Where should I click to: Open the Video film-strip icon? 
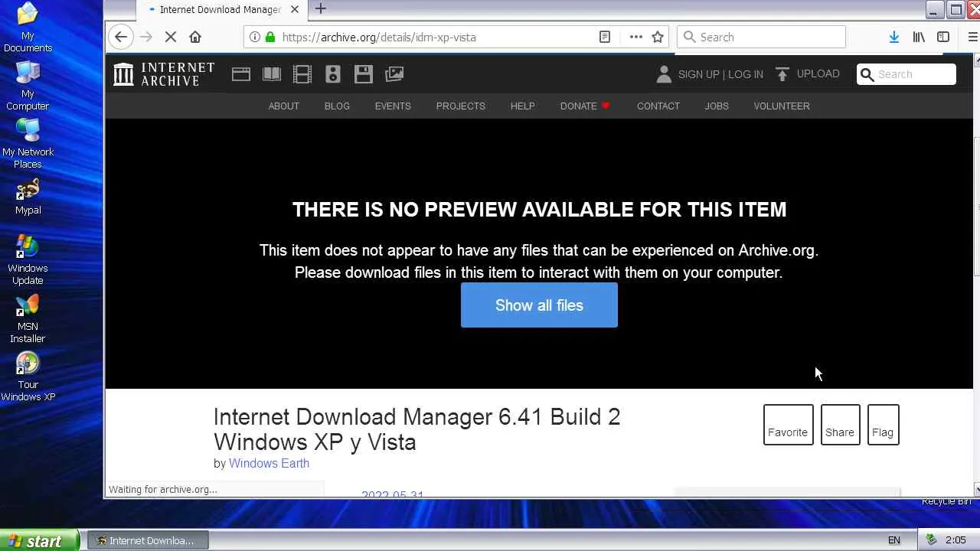click(302, 74)
